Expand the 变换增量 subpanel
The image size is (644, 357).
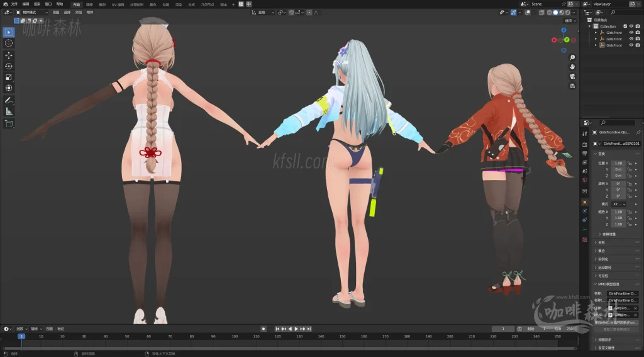point(608,234)
